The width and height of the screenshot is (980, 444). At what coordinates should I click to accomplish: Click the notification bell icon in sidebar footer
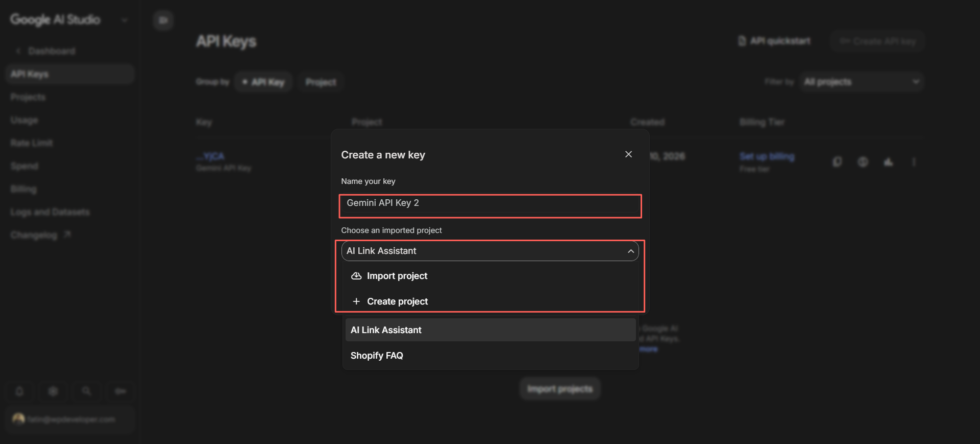pos(19,391)
